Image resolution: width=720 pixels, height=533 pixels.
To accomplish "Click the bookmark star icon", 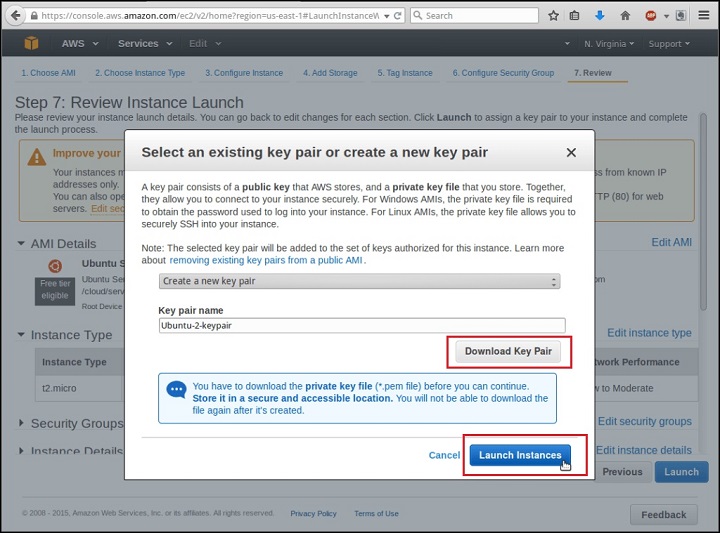I will coord(553,16).
